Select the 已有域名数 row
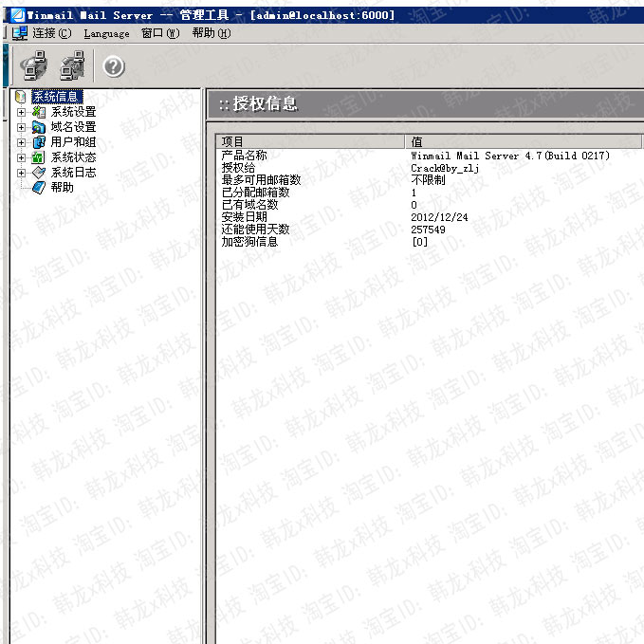 (x=430, y=205)
